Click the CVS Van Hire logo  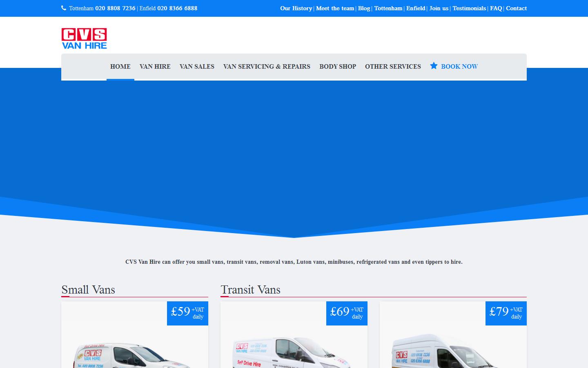point(84,38)
